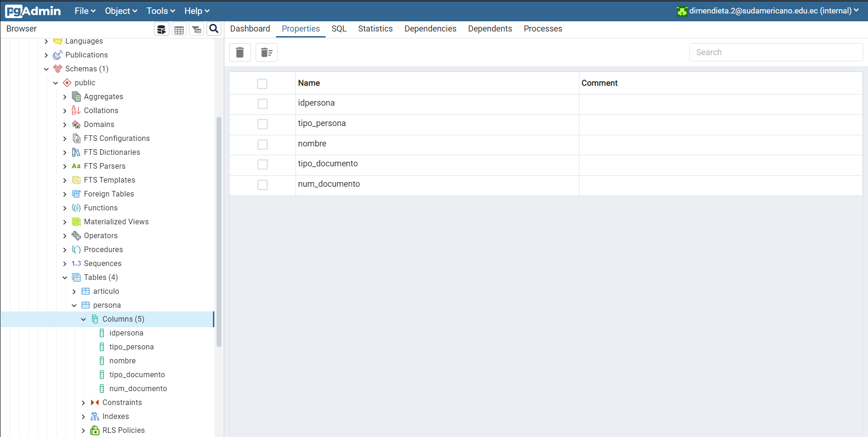Check the checkbox for num_documento row
The height and width of the screenshot is (437, 868).
pyautogui.click(x=262, y=185)
